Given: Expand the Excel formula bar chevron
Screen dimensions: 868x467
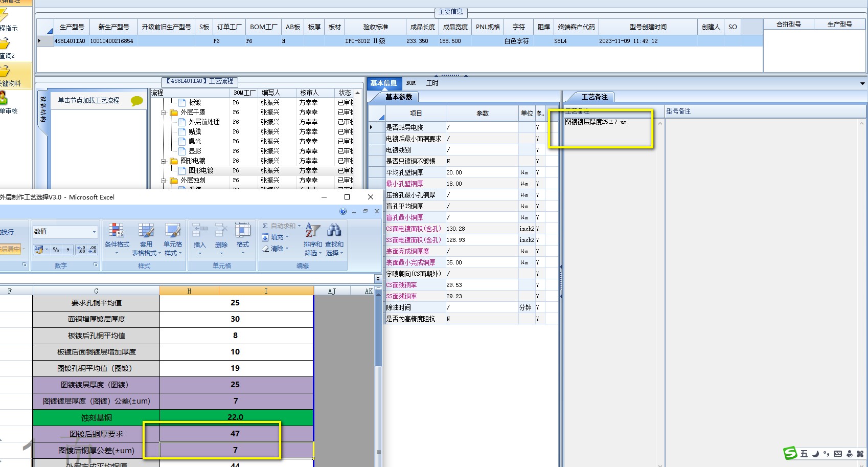Looking at the screenshot, I should (378, 279).
